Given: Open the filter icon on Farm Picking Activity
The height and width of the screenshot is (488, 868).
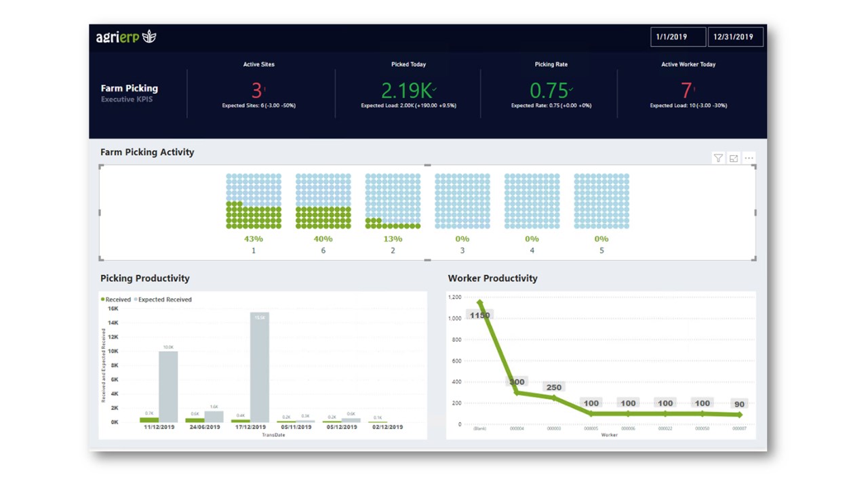Looking at the screenshot, I should tap(718, 158).
